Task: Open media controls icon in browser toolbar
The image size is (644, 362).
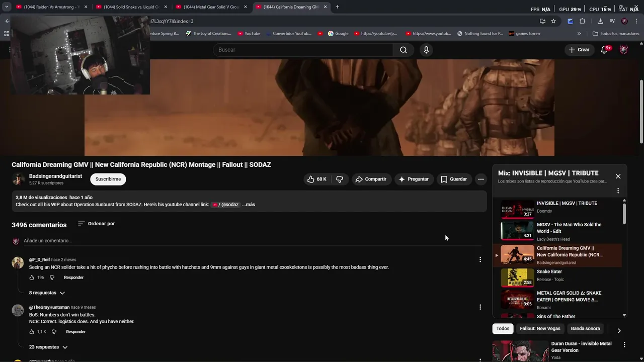Action: [x=612, y=21]
